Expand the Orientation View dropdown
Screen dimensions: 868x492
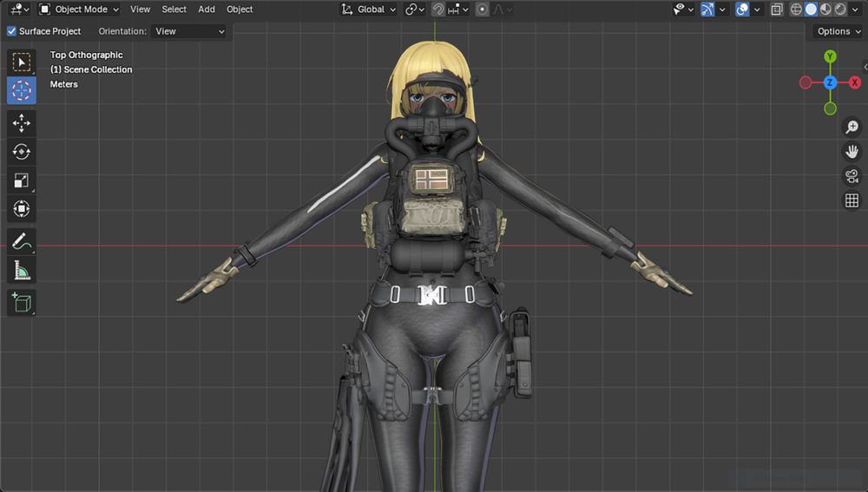pyautogui.click(x=188, y=31)
